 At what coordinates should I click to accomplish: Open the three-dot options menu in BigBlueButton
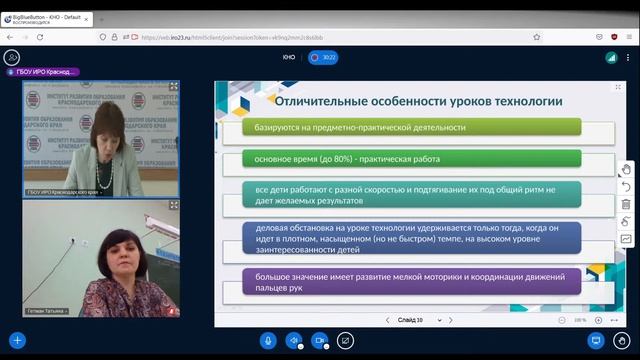pyautogui.click(x=628, y=58)
